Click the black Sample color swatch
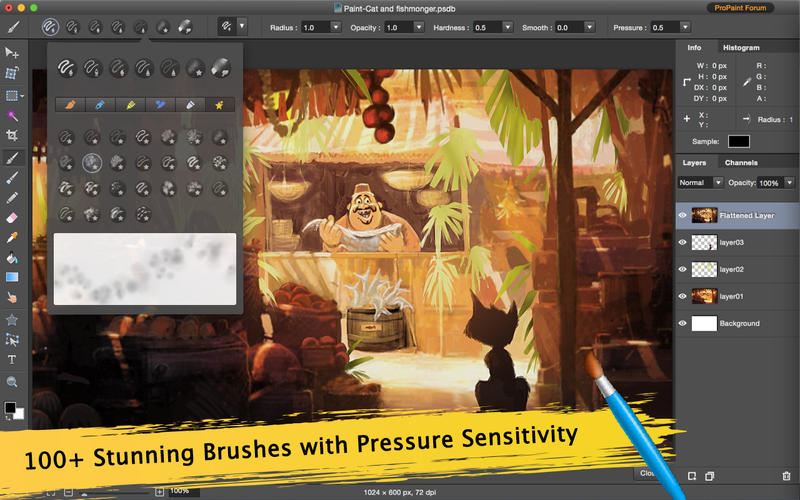 click(738, 141)
